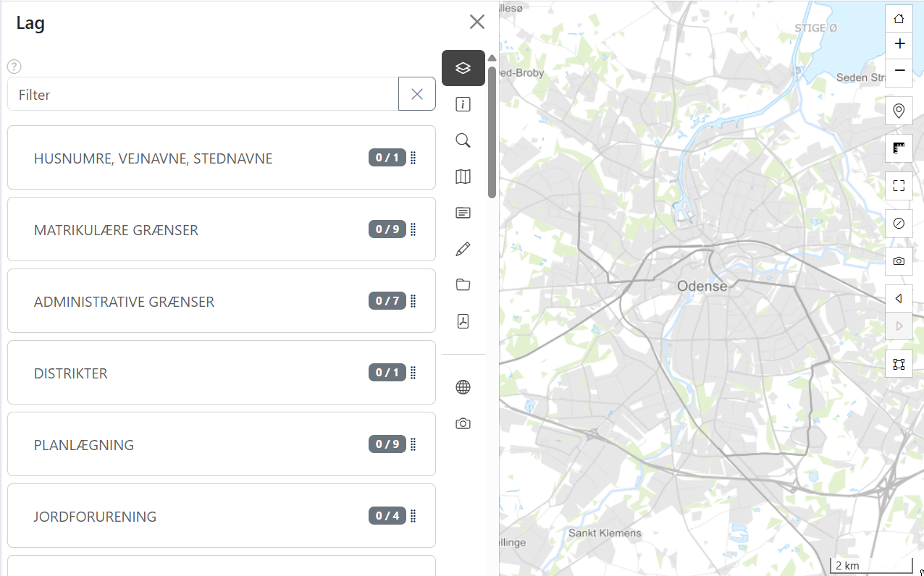Click the fullscreen map icon
Screen dimensions: 924x576
pos(899,186)
